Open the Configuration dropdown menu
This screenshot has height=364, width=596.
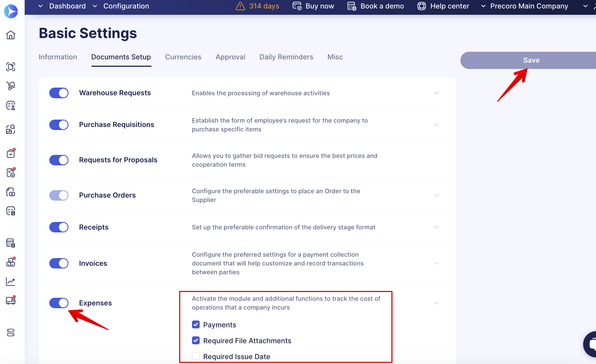click(121, 6)
